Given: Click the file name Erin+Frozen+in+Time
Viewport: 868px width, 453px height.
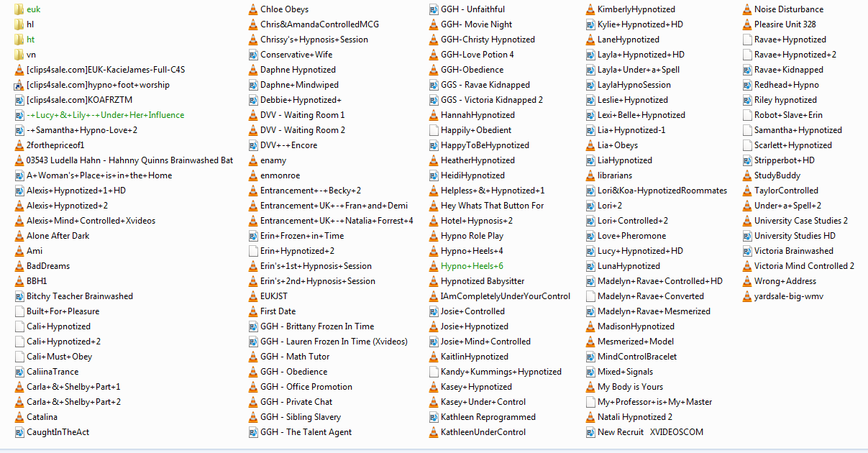Looking at the screenshot, I should click(302, 236).
